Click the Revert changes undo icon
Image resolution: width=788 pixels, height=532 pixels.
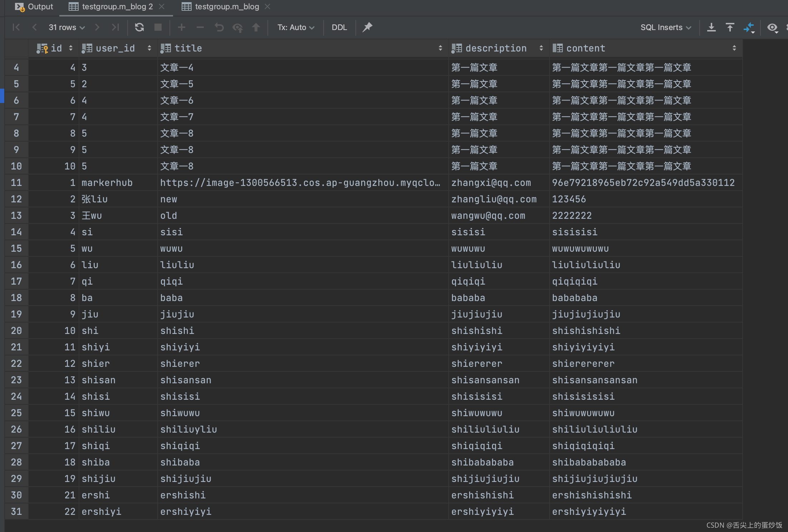coord(219,27)
